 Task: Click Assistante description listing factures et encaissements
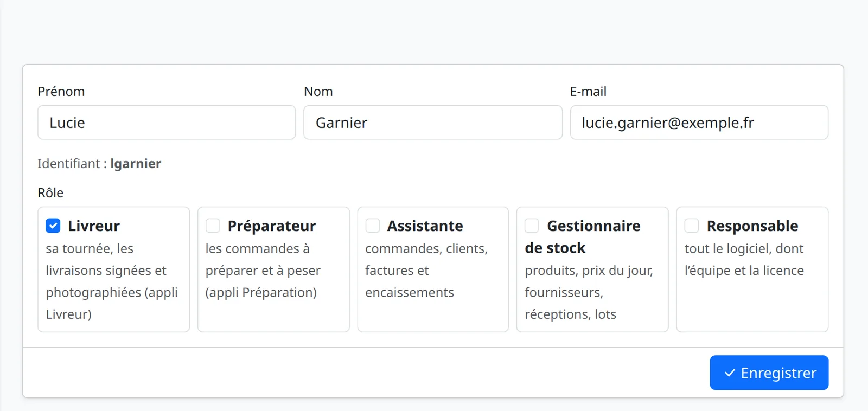coord(426,271)
